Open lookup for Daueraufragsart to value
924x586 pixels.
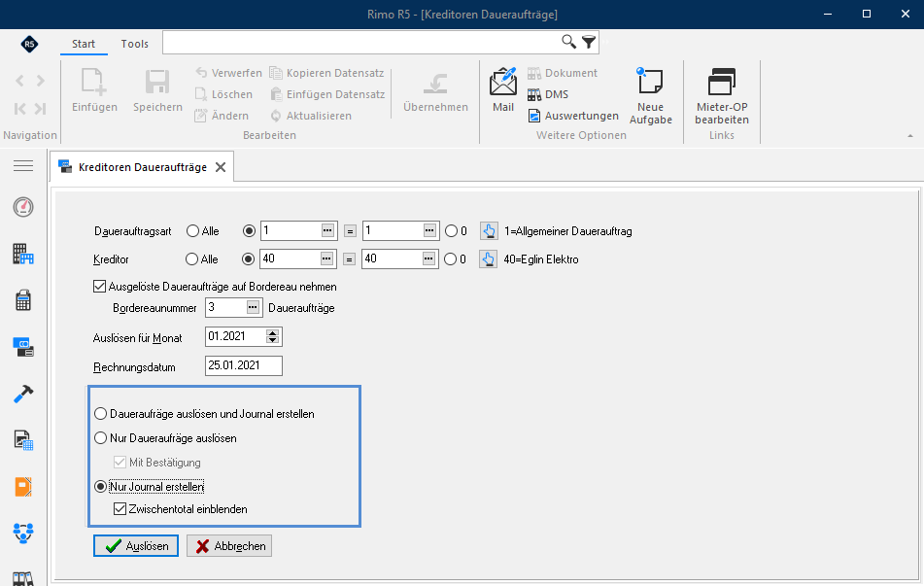tap(429, 230)
